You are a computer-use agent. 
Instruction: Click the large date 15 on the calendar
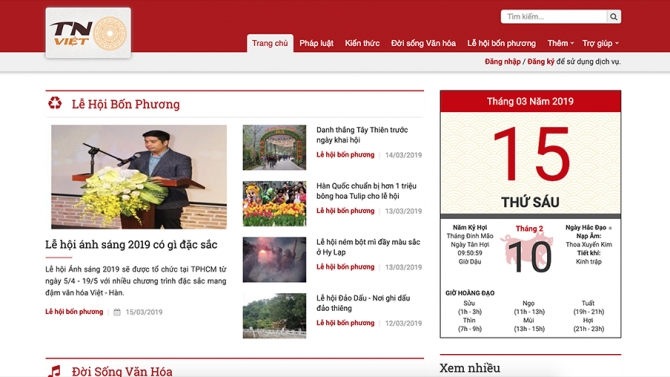[531, 154]
